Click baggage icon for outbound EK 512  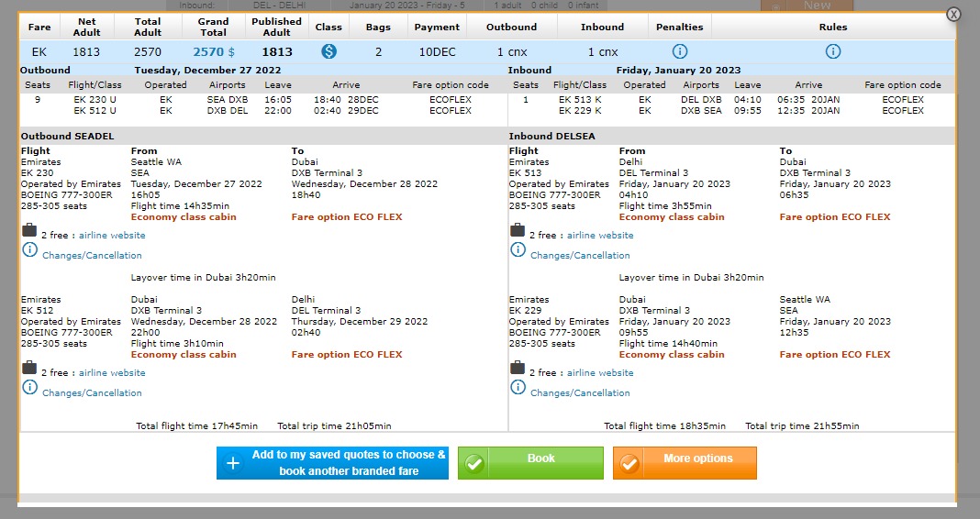pyautogui.click(x=29, y=368)
